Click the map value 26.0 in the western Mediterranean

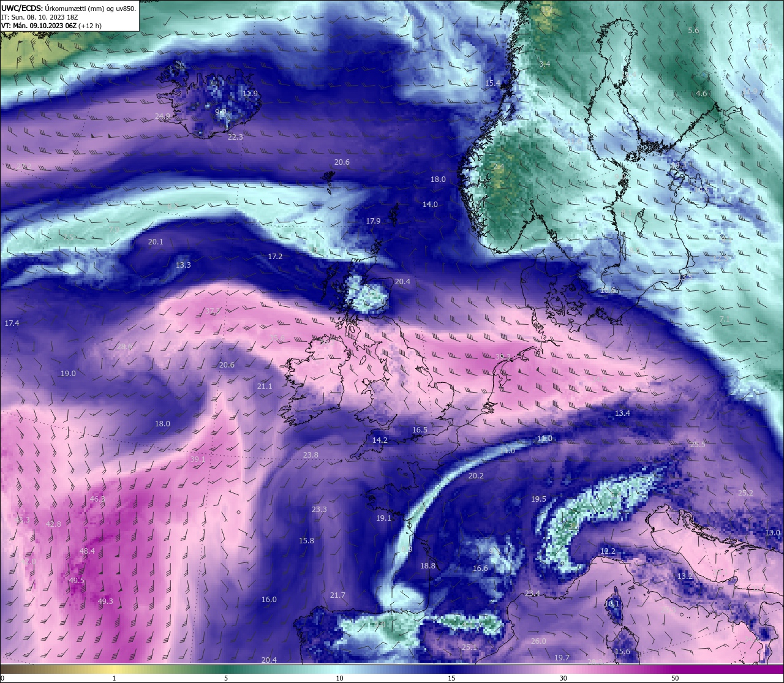[538, 641]
